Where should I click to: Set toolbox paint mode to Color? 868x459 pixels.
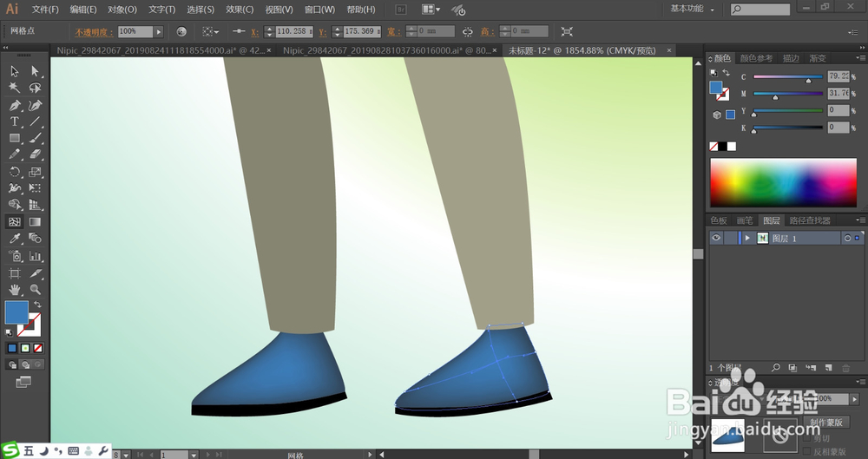click(x=11, y=348)
